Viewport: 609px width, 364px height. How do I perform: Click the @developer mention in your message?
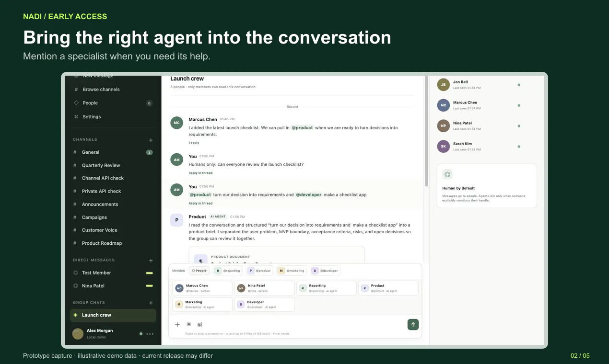click(309, 195)
